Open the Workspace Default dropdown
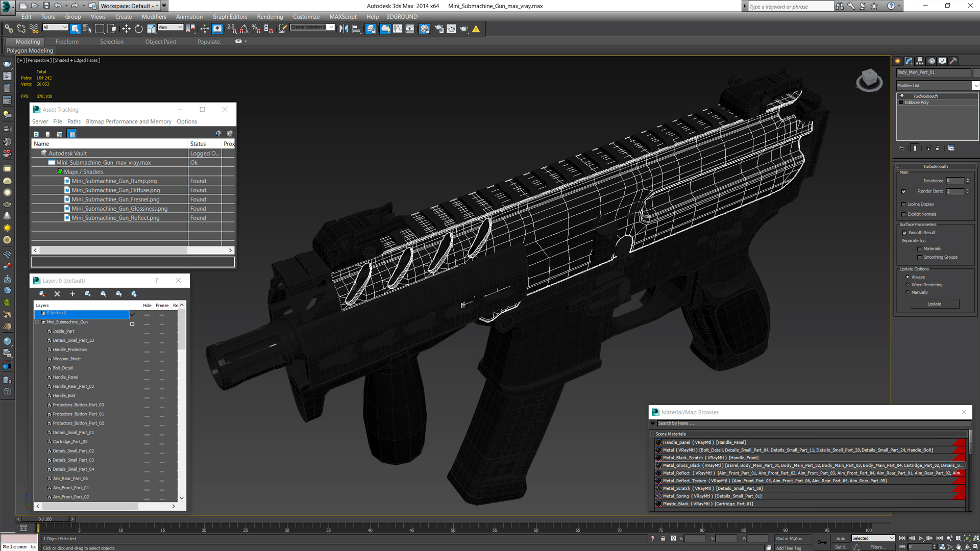This screenshot has height=551, width=980. (x=130, y=6)
